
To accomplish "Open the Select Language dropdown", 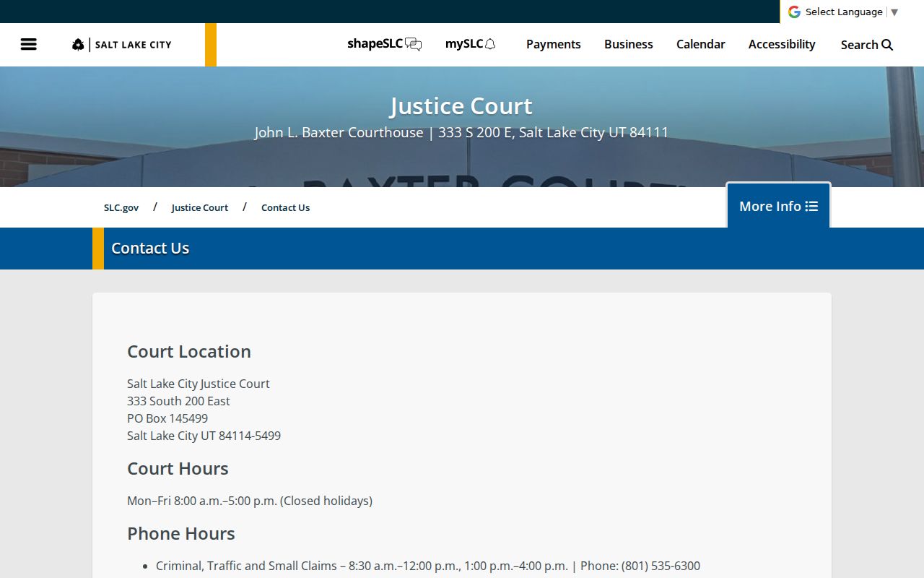I will pos(852,12).
